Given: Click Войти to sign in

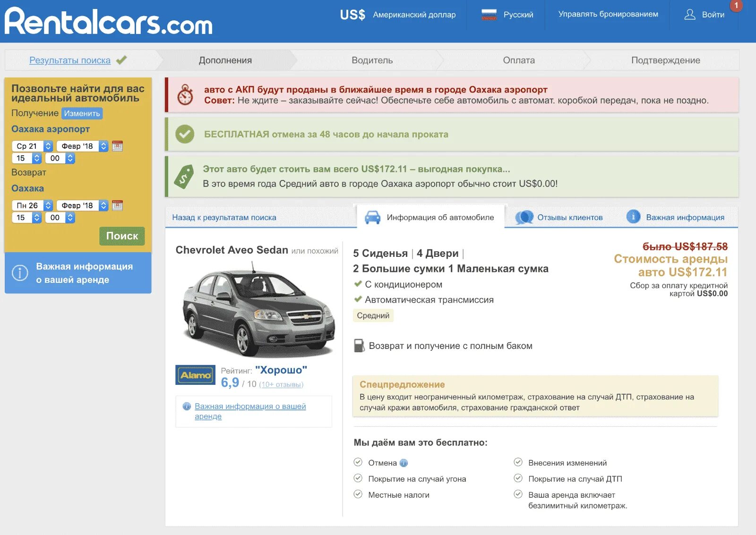Looking at the screenshot, I should pyautogui.click(x=713, y=15).
